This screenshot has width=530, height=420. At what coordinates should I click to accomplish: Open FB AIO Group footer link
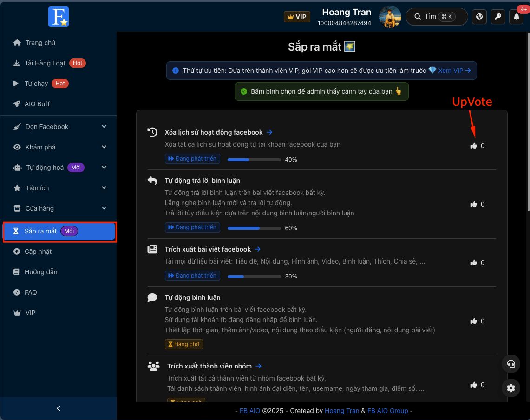(388, 411)
